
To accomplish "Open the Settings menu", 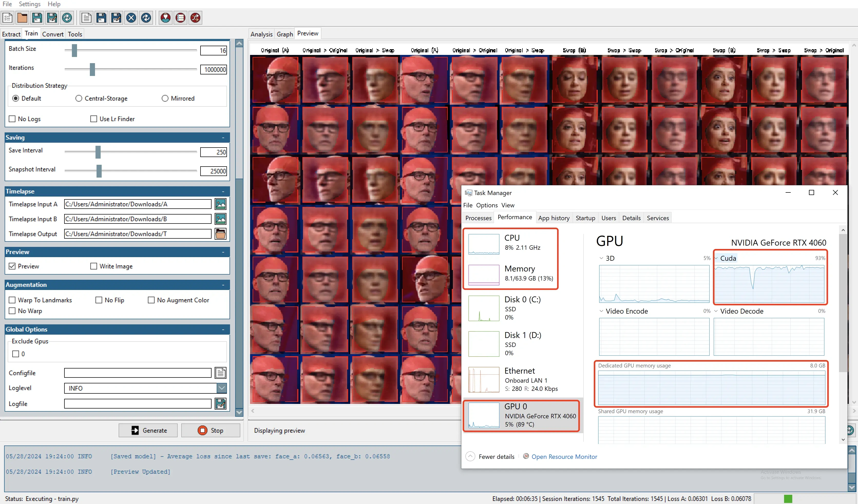I will [x=30, y=4].
